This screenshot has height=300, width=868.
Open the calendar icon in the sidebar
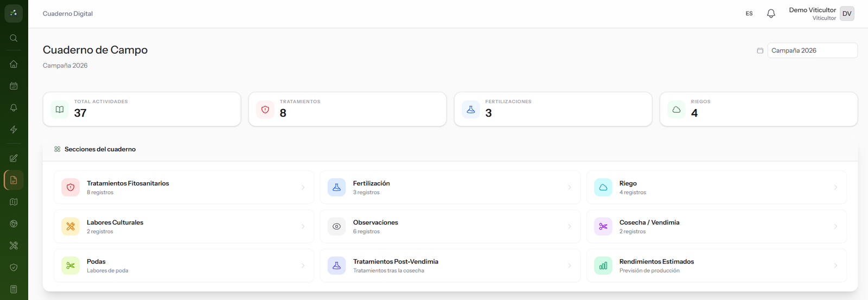point(14,86)
